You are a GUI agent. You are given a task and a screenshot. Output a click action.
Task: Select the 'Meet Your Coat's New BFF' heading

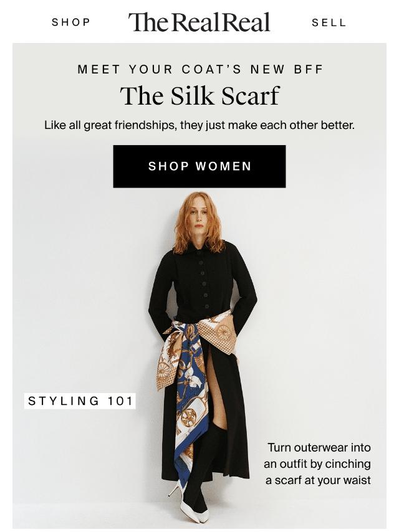coord(200,69)
